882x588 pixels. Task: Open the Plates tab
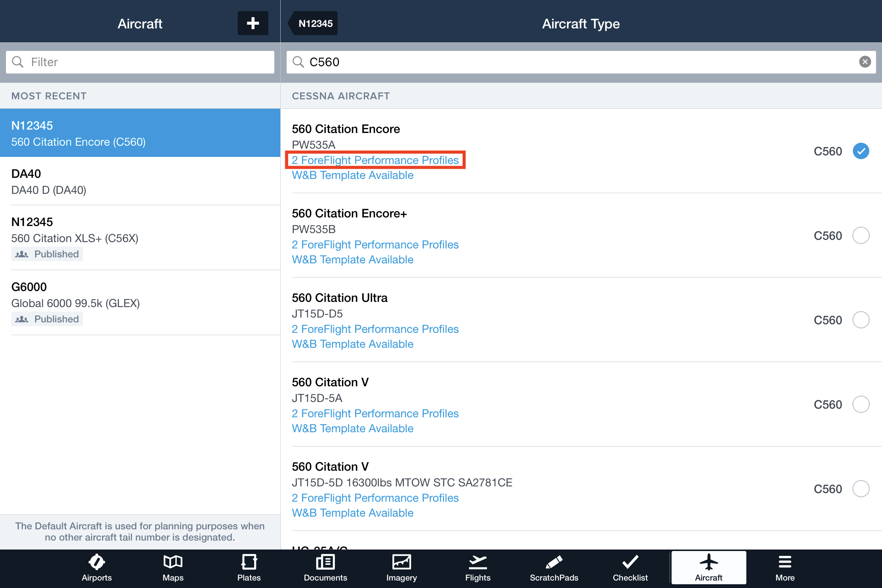pos(249,568)
